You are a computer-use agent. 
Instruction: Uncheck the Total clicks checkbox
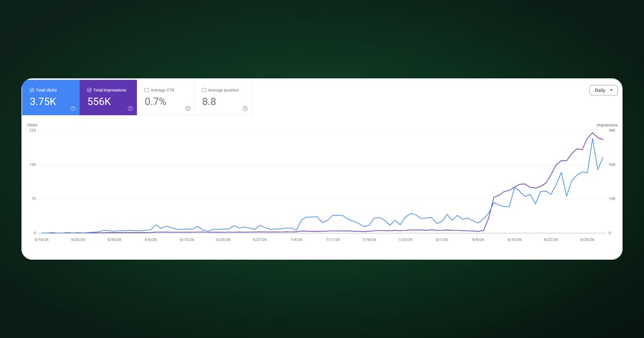point(32,90)
